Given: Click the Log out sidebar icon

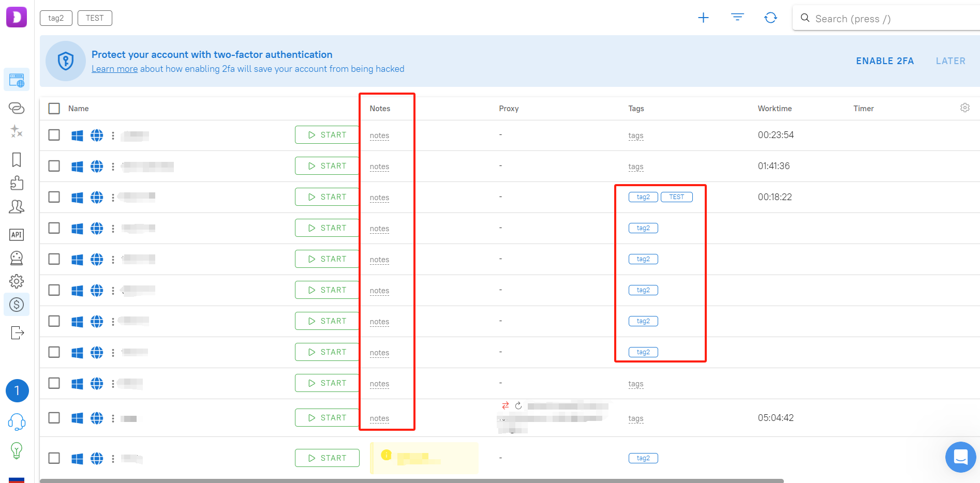Looking at the screenshot, I should click(x=17, y=333).
